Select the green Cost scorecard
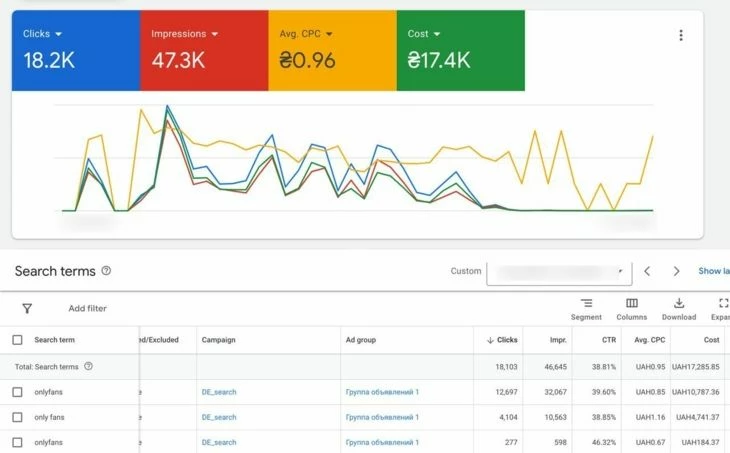Viewport: 730px width, 453px height. 461,50
